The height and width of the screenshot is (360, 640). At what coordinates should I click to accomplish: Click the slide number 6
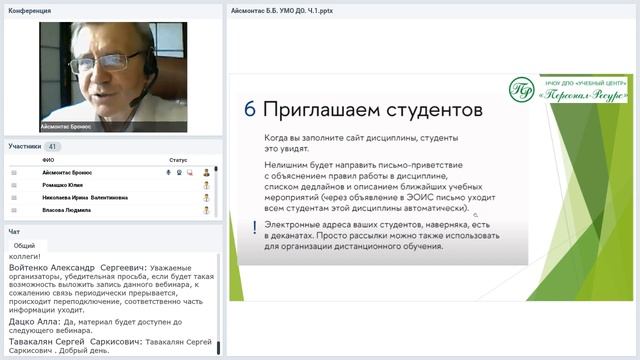[250, 109]
